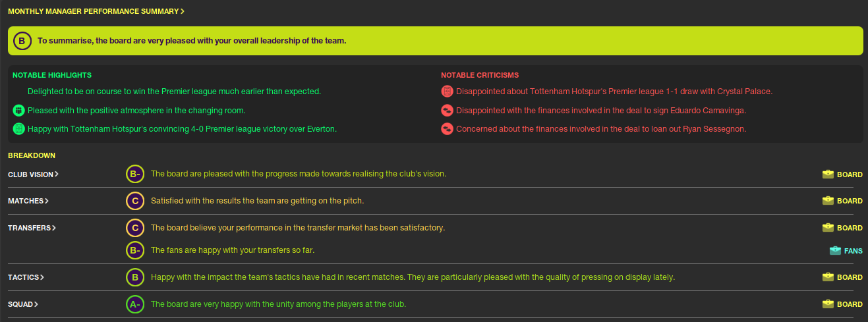Screen dimensions: 868x322
Task: Open the Everton 4-0 victory highlight
Action: [x=182, y=129]
